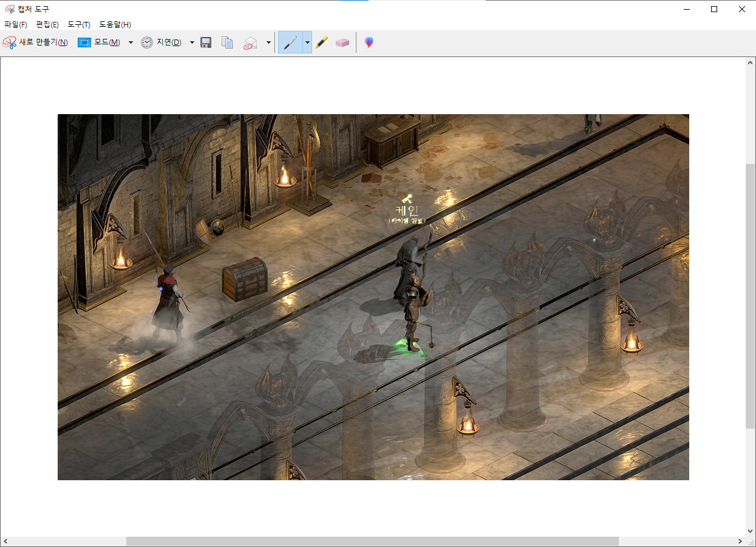Open the pen options dropdown arrow
This screenshot has height=547, width=756.
(x=307, y=42)
